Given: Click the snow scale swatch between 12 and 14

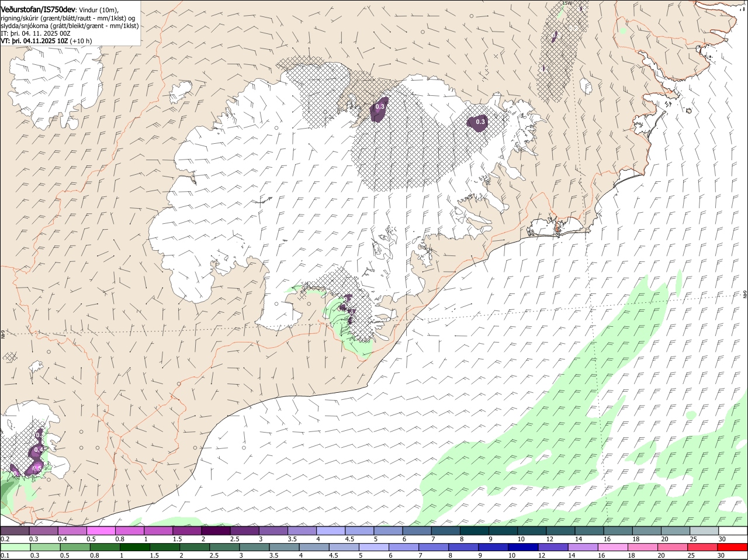Looking at the screenshot, I should pyautogui.click(x=561, y=531).
